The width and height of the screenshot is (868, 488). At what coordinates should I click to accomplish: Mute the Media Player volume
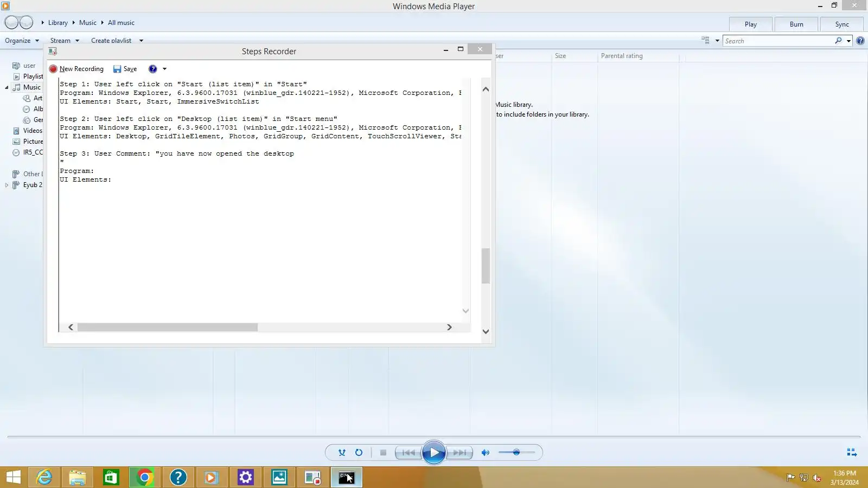click(x=486, y=452)
